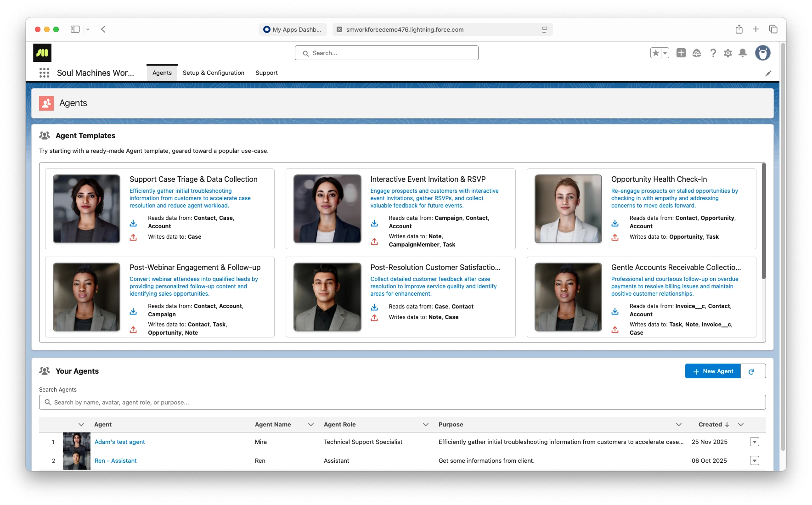The height and width of the screenshot is (505, 812).
Task: Click the 06 Oct 2025 created date
Action: (709, 460)
